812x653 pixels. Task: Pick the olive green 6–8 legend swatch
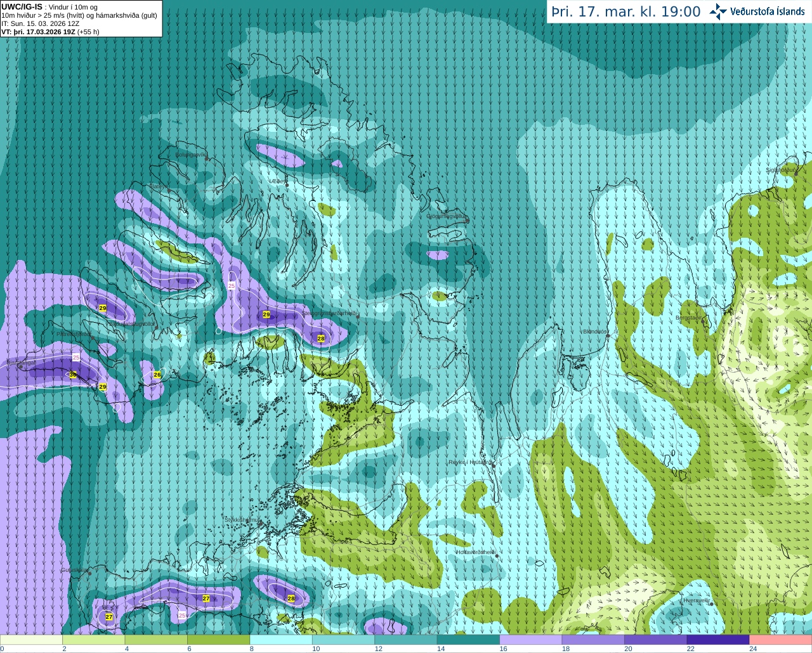point(219,640)
